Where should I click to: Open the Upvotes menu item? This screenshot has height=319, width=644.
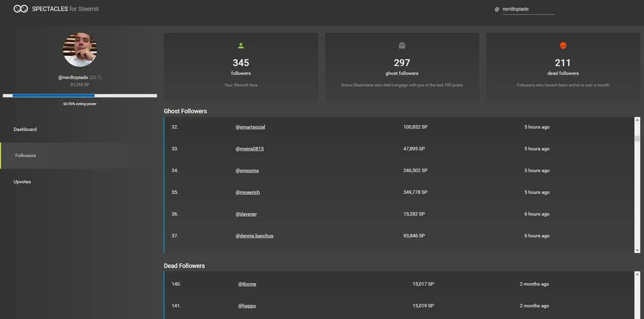click(x=22, y=182)
